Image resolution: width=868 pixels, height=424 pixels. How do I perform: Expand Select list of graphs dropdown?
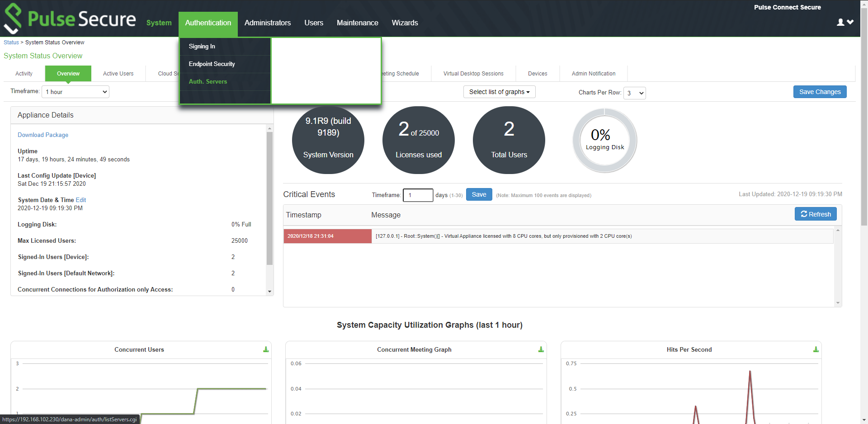click(x=499, y=92)
